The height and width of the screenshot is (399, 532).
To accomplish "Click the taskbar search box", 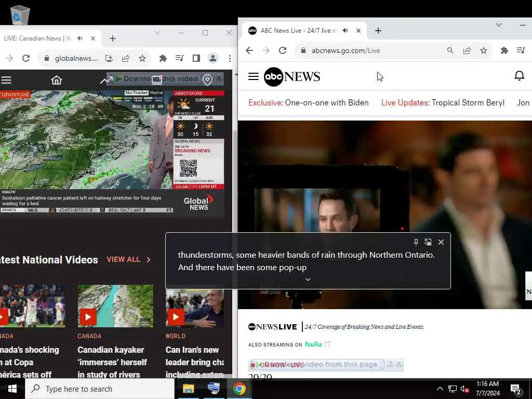I will point(100,389).
